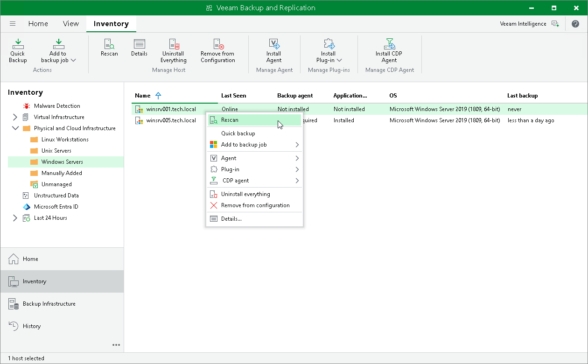Collapse Physical and Cloud Infrastructure node
This screenshot has height=364, width=588.
[15, 128]
